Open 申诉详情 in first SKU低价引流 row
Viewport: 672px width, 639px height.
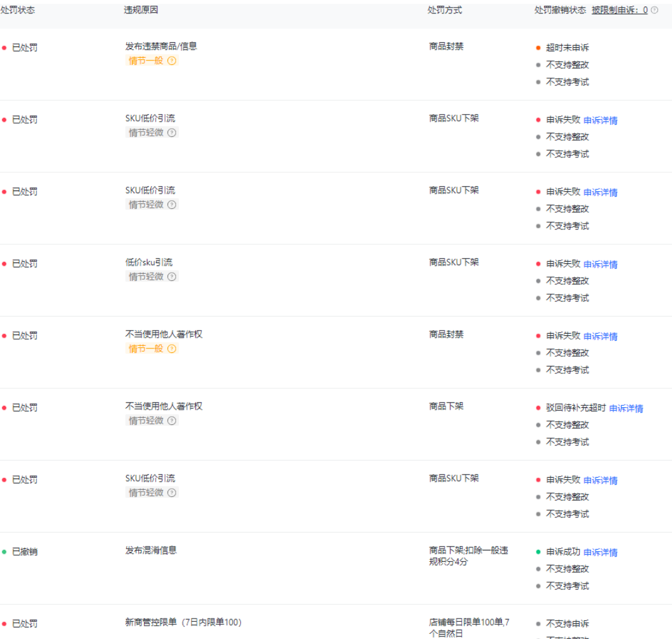(x=601, y=120)
